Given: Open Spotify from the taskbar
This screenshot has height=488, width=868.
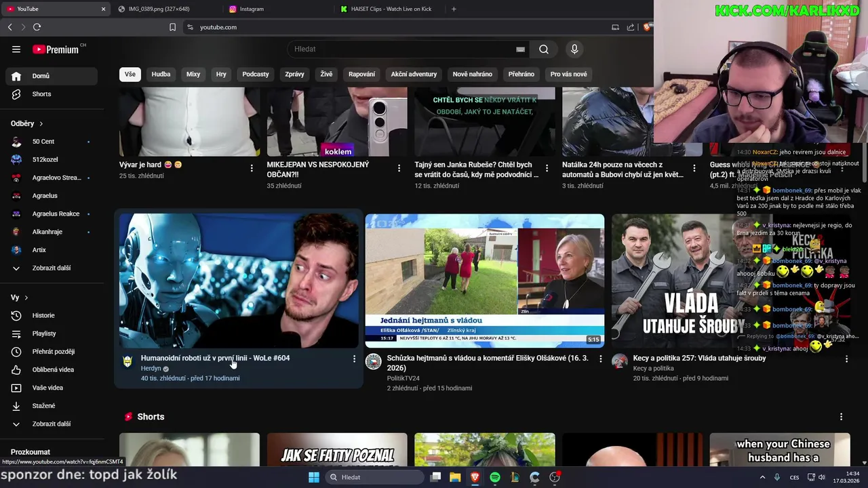Looking at the screenshot, I should pos(495,477).
